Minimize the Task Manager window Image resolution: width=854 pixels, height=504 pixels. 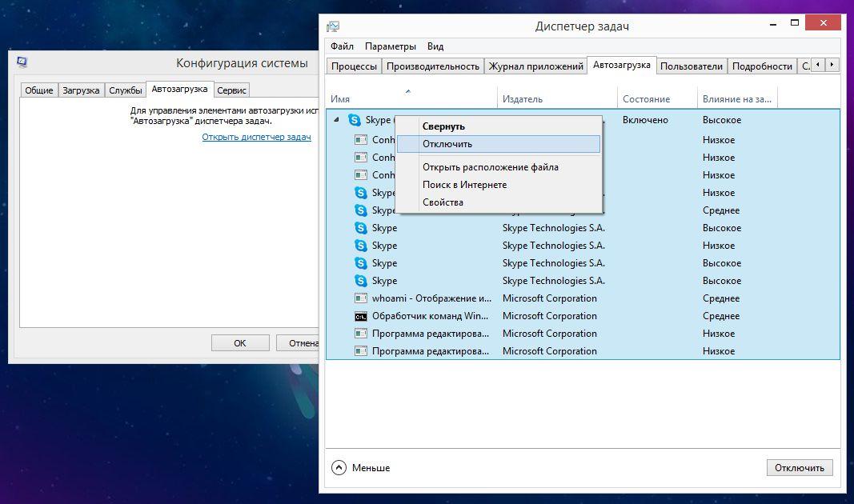click(773, 23)
